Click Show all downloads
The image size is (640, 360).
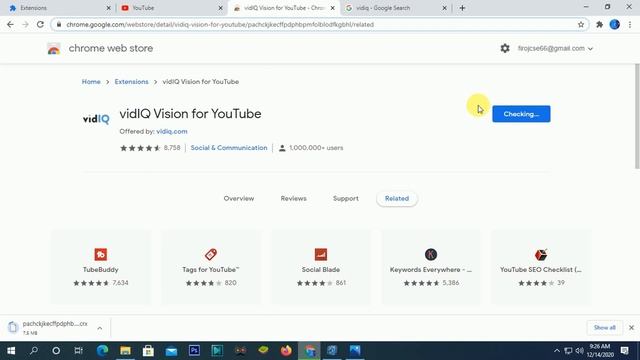[x=604, y=327]
